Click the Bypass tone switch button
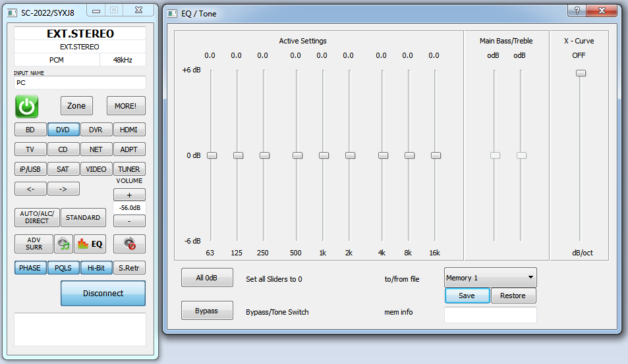The image size is (628, 364). point(207,311)
